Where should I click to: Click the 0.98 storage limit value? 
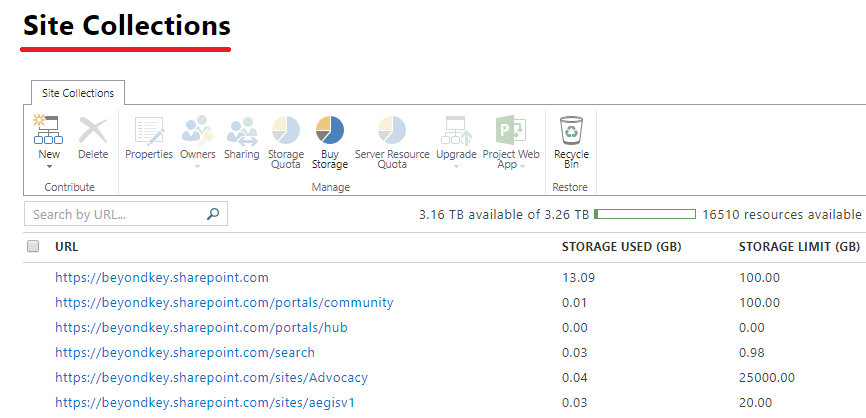pyautogui.click(x=752, y=352)
